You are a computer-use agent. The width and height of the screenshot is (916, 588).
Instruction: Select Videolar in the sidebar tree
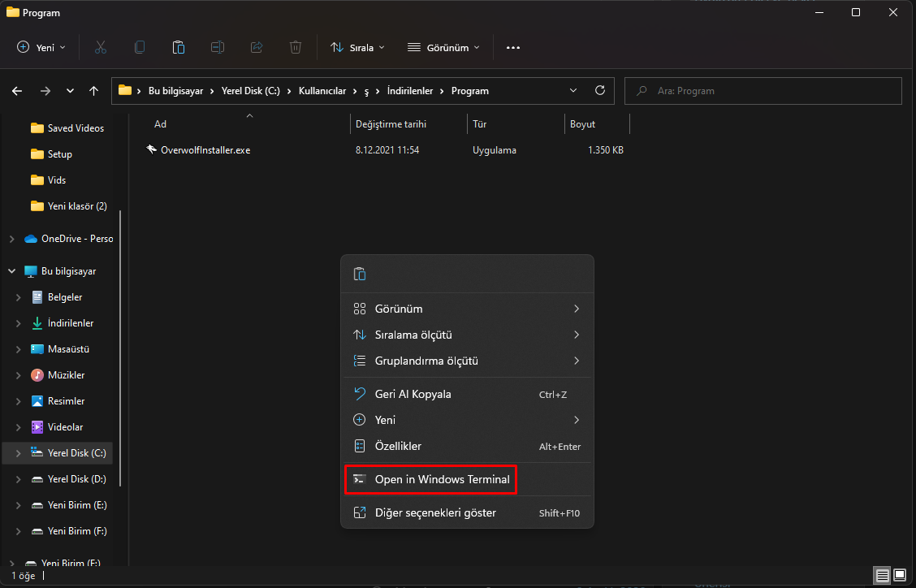click(x=57, y=426)
